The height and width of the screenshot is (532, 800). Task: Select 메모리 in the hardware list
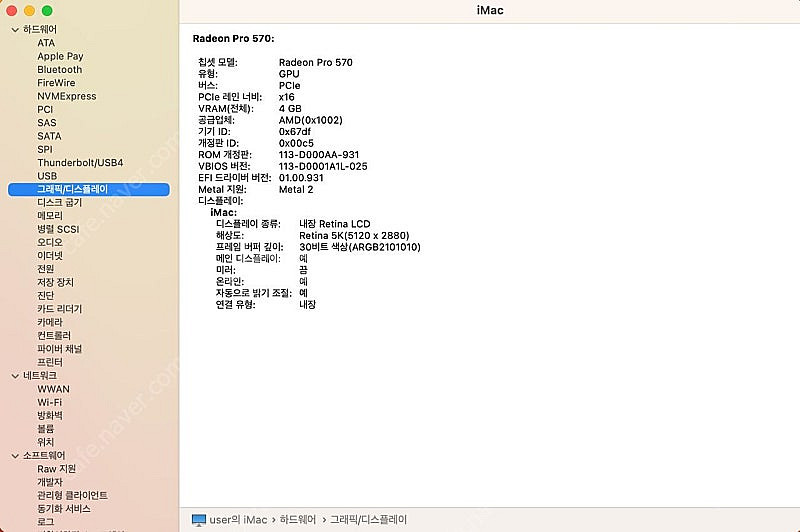pyautogui.click(x=49, y=216)
